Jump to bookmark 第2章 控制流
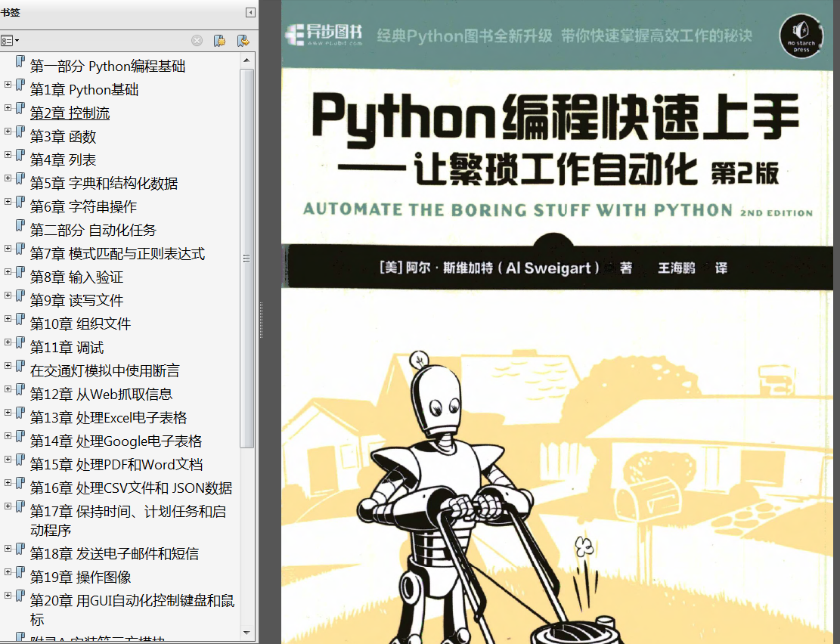 point(70,113)
